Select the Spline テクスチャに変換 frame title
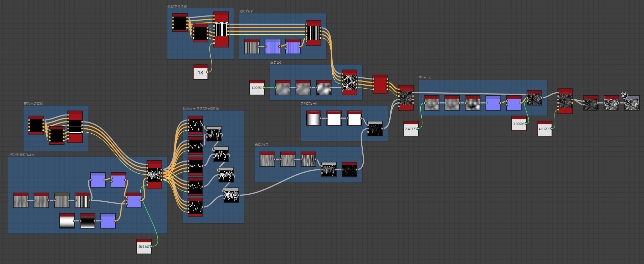 (201, 109)
